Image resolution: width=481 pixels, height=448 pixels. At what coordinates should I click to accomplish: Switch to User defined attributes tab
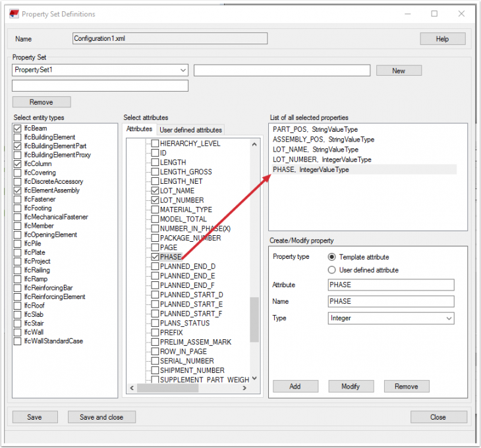(191, 130)
